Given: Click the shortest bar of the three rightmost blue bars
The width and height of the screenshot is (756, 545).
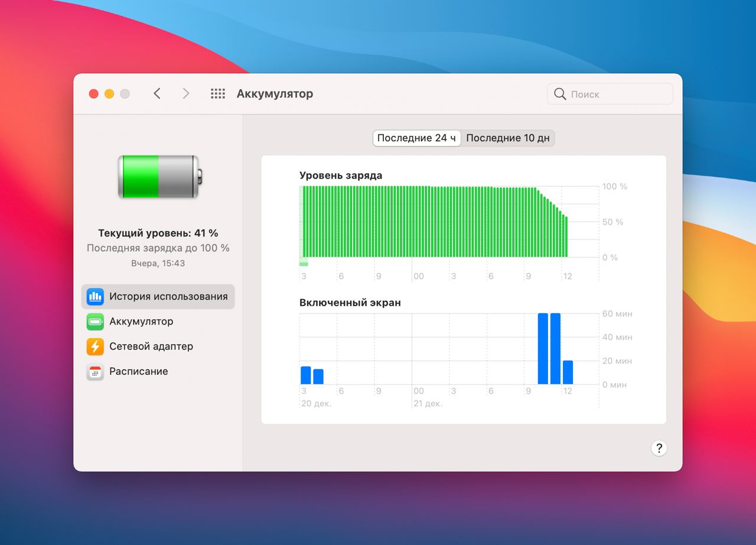Looking at the screenshot, I should pyautogui.click(x=568, y=372).
